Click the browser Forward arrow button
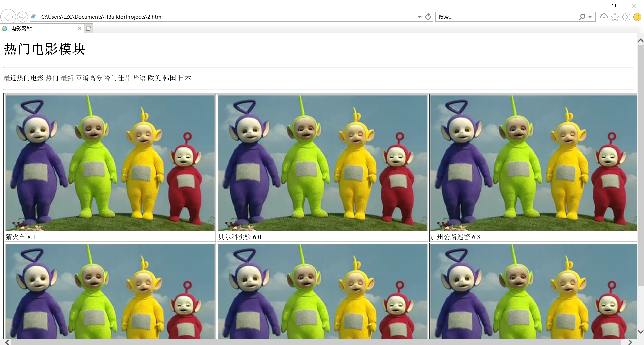The height and width of the screenshot is (345, 644). pos(22,17)
